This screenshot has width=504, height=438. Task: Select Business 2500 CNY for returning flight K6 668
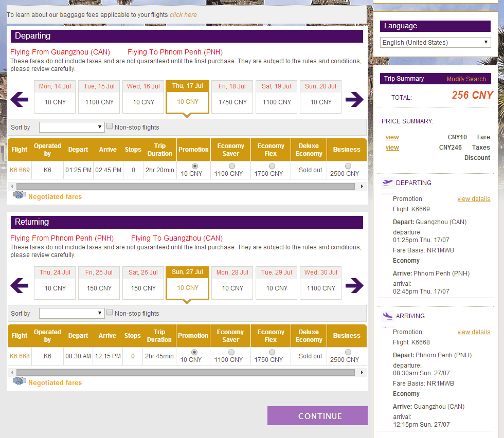click(348, 352)
